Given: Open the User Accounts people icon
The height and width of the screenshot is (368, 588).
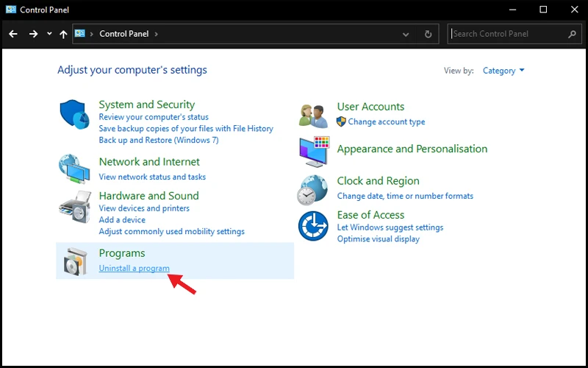Looking at the screenshot, I should tap(314, 116).
